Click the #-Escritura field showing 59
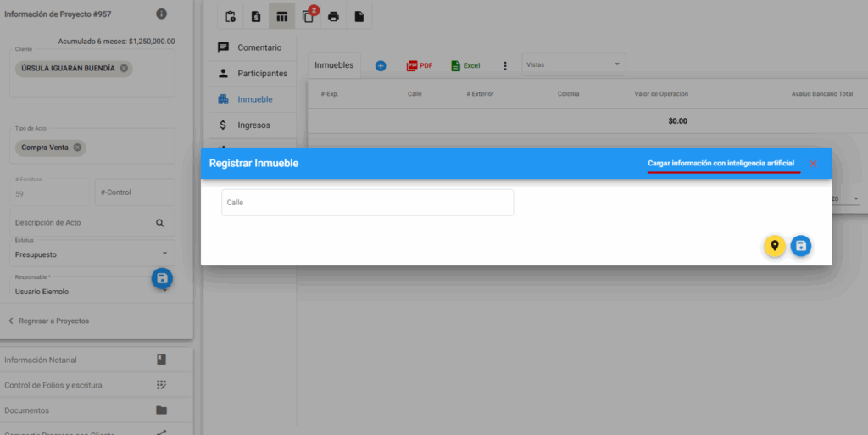 pyautogui.click(x=49, y=192)
